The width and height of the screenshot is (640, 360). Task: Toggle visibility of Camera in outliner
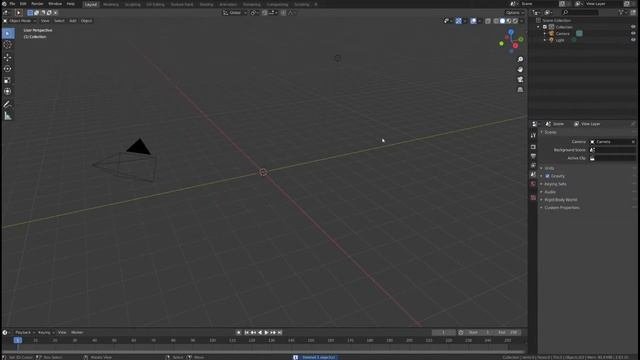click(x=633, y=33)
